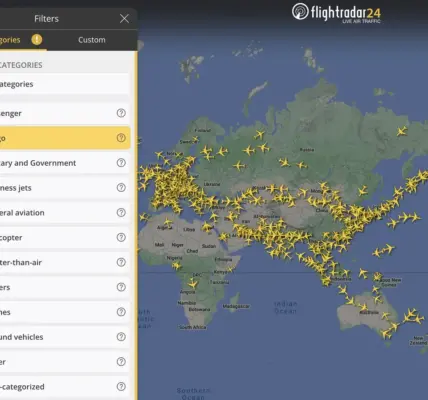Screen dimensions: 428x400
Task: Filter by Military and Government
Action: 65,163
